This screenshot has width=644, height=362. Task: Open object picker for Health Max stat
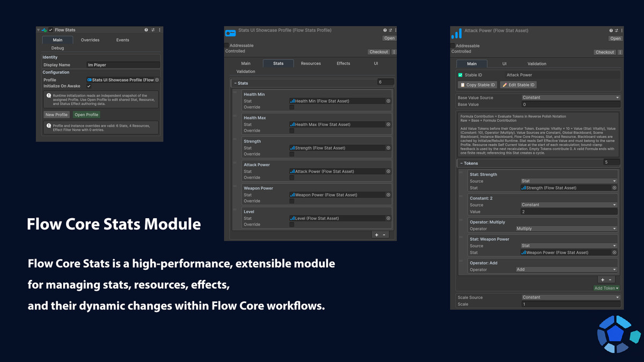pos(388,124)
